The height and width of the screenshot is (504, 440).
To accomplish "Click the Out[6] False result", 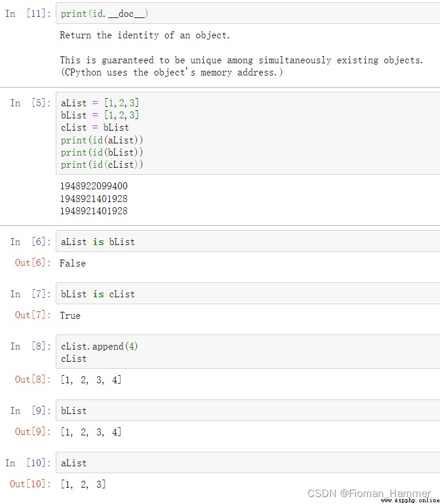I will click(x=73, y=263).
